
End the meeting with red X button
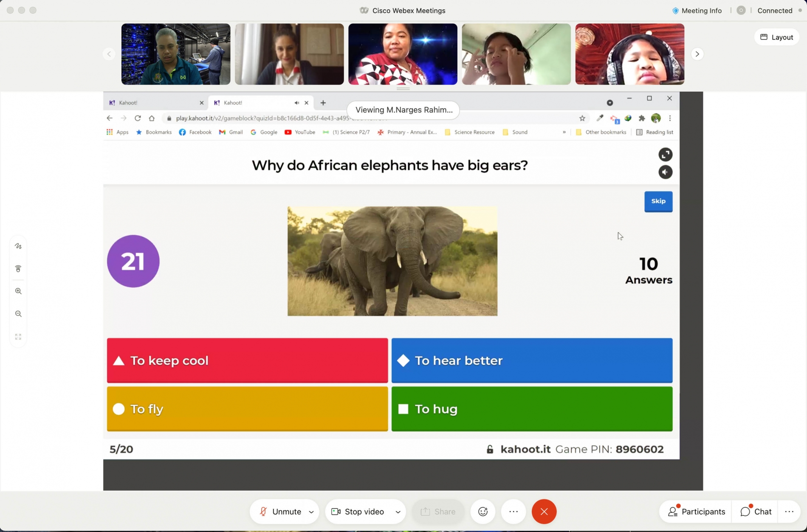(544, 512)
